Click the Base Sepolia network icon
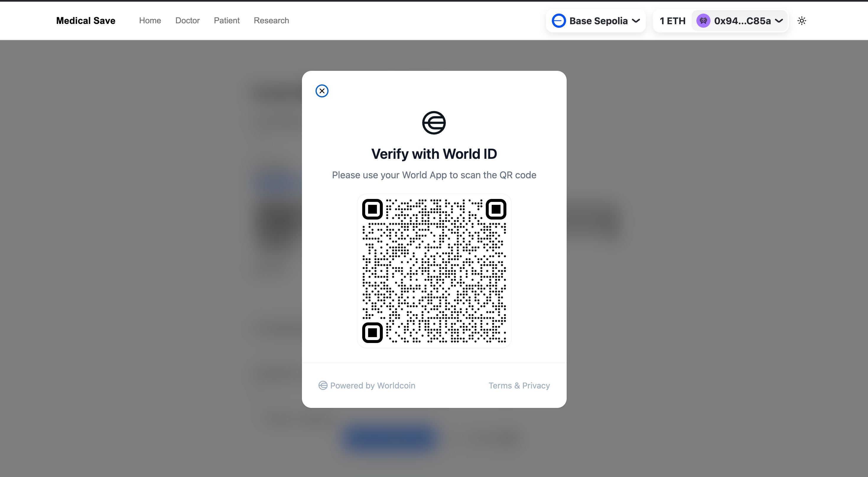The height and width of the screenshot is (477, 868). coord(559,21)
